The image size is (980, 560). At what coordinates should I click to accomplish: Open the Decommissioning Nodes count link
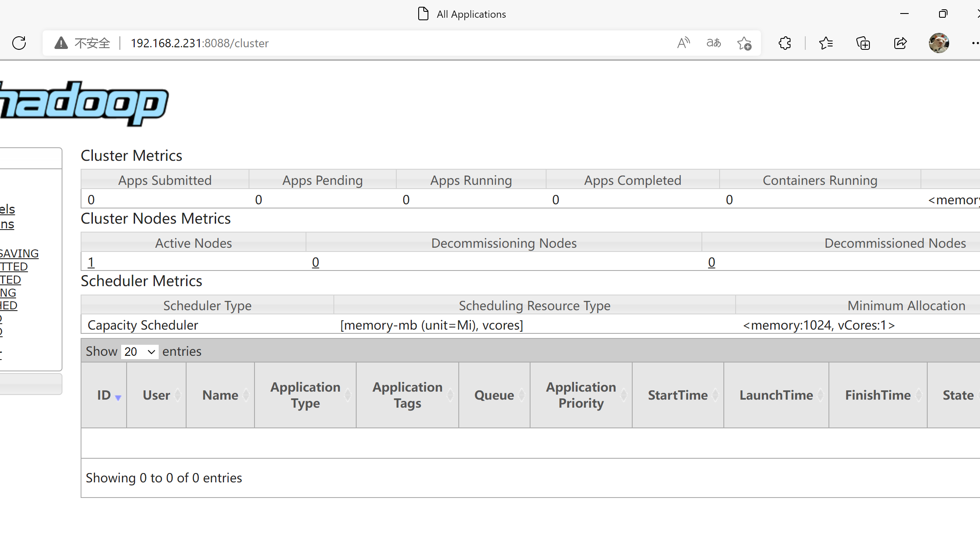[x=315, y=262]
